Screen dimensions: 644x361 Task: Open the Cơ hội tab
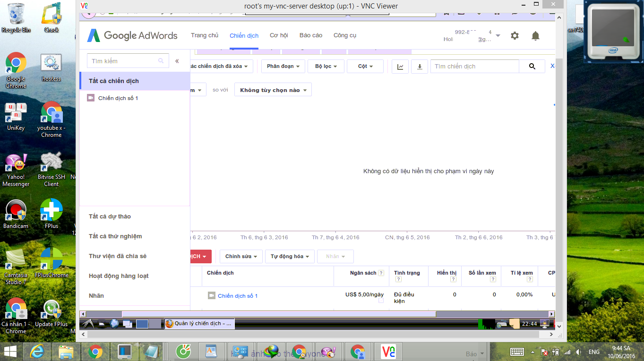pos(279,35)
